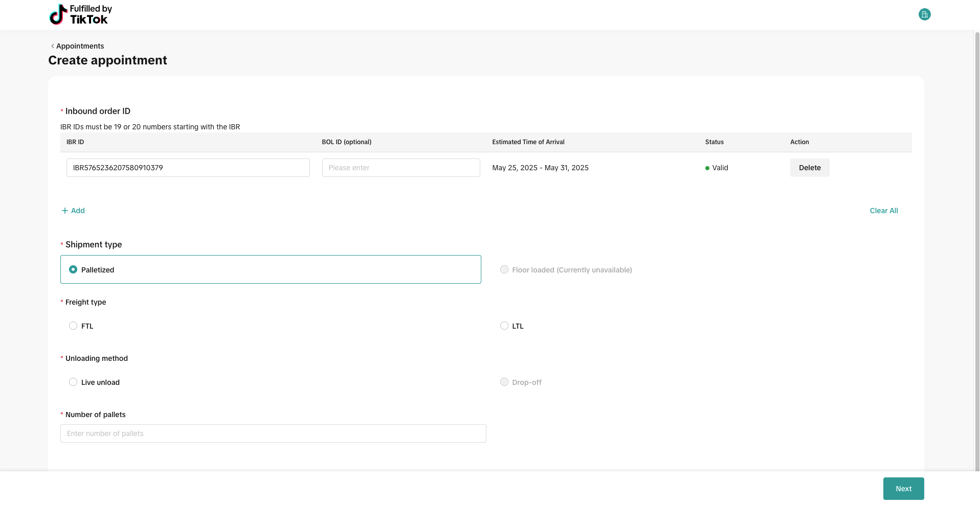Click the number of pallets input
Image resolution: width=980 pixels, height=505 pixels.
pyautogui.click(x=273, y=433)
